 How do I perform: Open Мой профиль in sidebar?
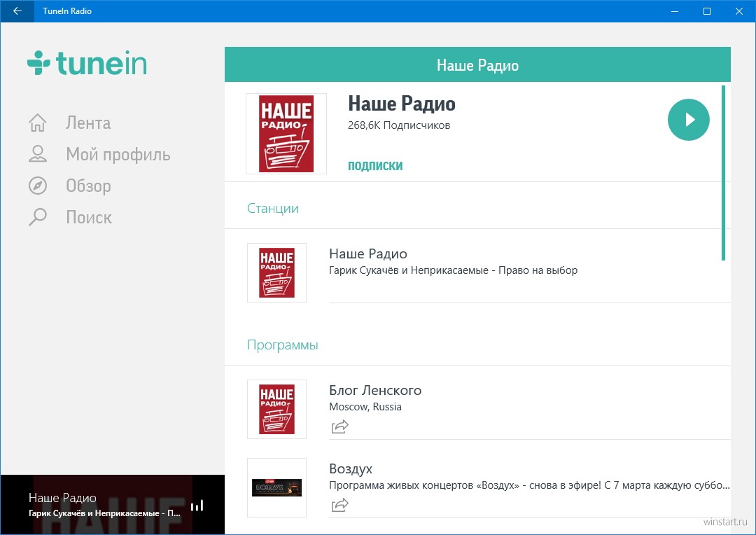point(118,154)
